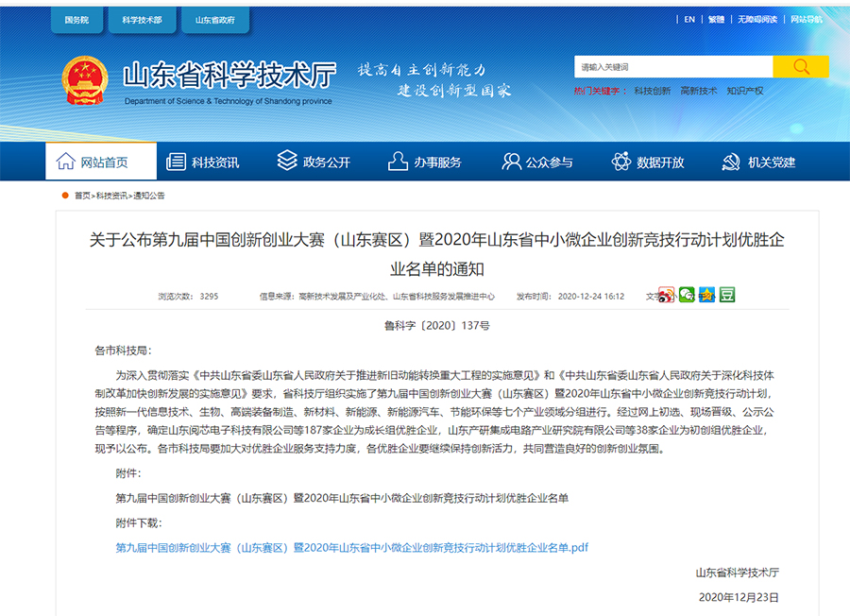Image resolution: width=850 pixels, height=616 pixels.
Task: Click the orange search magnifier button
Action: click(800, 67)
